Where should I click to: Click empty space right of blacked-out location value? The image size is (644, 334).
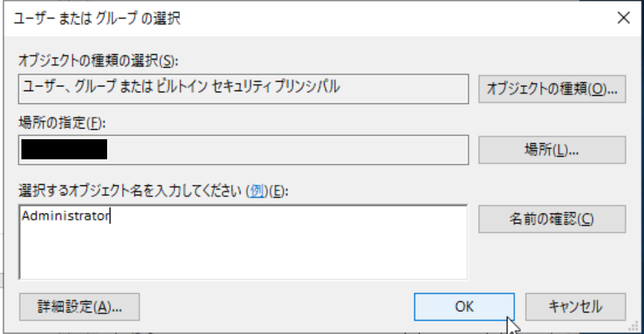pos(288,149)
